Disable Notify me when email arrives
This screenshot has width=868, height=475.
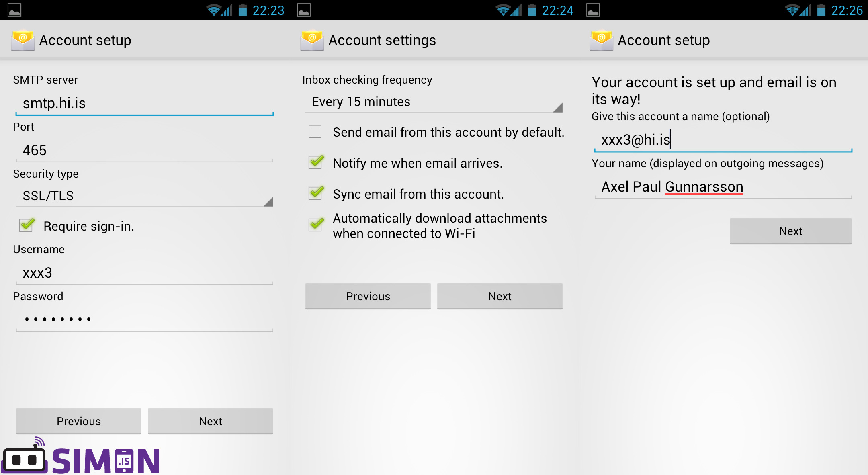point(316,162)
